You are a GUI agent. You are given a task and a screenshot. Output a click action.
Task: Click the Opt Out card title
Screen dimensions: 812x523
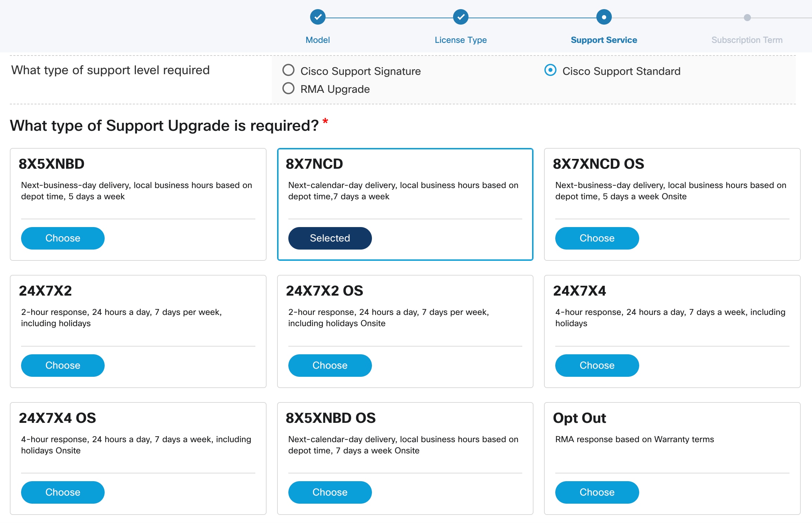579,418
